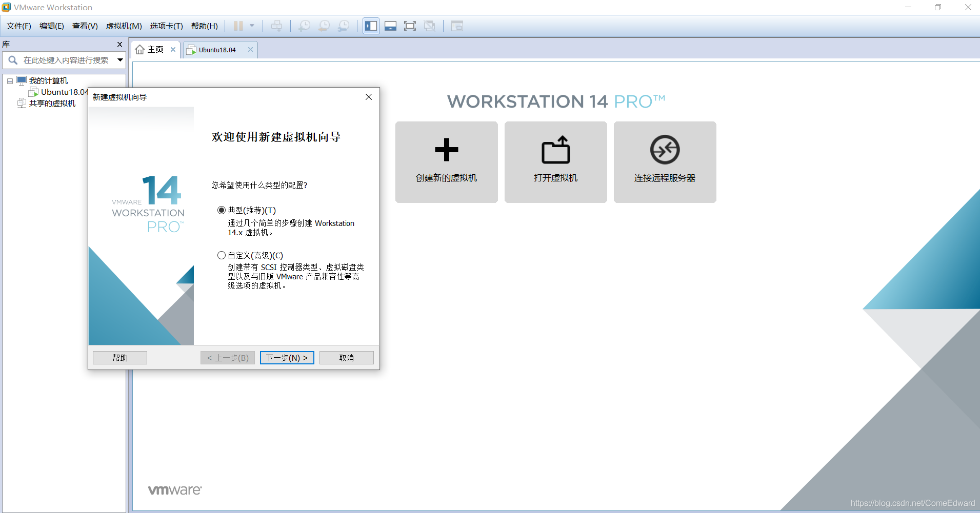980x513 pixels.
Task: Click the WORKSTATION 14 PRO heading
Action: (x=556, y=101)
